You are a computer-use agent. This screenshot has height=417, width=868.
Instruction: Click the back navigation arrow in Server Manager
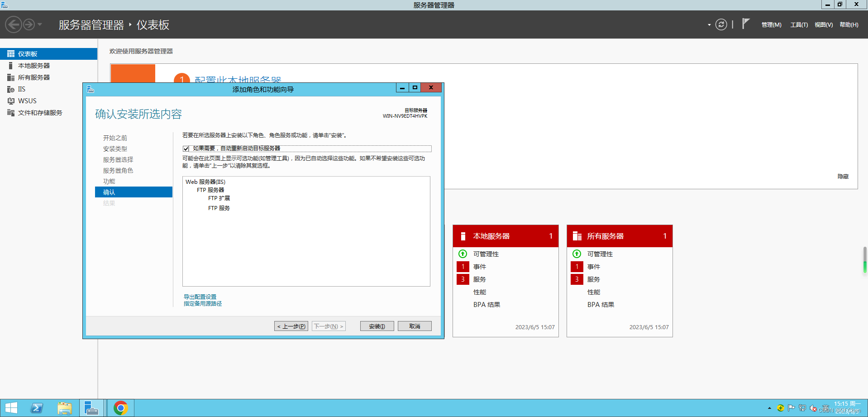click(14, 24)
